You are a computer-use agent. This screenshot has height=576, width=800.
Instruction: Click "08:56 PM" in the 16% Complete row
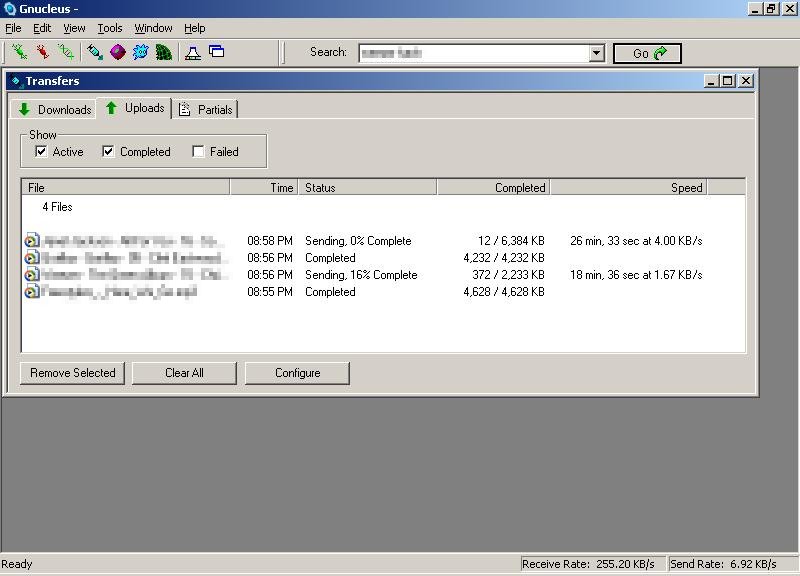(270, 274)
